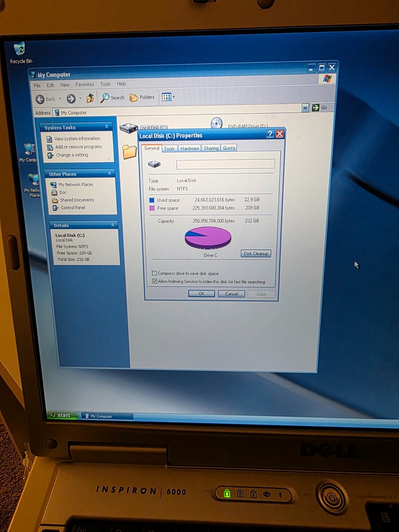
Task: Click OK in the Properties dialog
Action: point(201,294)
